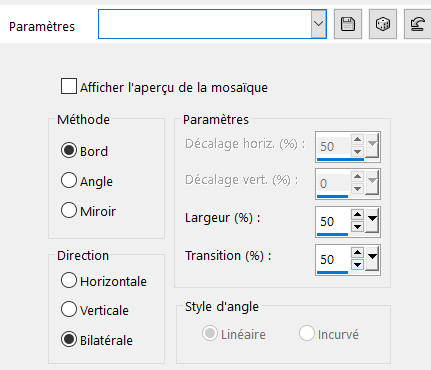Select the Bord method radio button
Screen dimensions: 431x370
click(x=69, y=150)
